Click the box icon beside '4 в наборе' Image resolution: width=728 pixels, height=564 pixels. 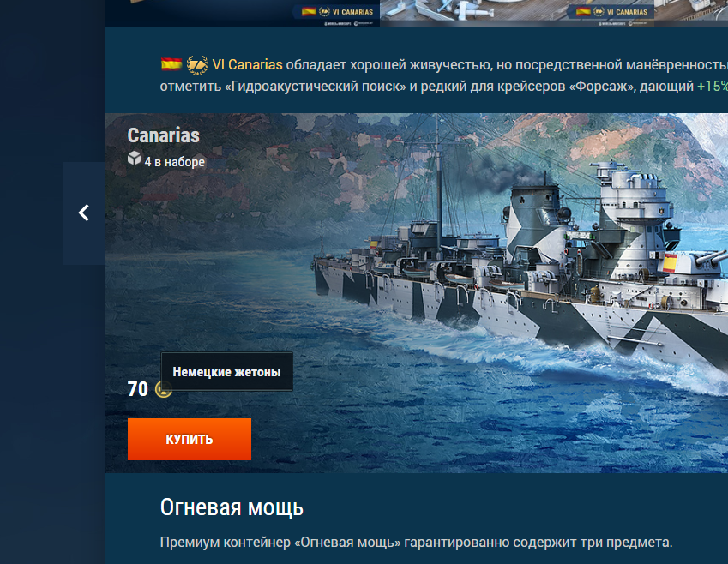(x=134, y=159)
